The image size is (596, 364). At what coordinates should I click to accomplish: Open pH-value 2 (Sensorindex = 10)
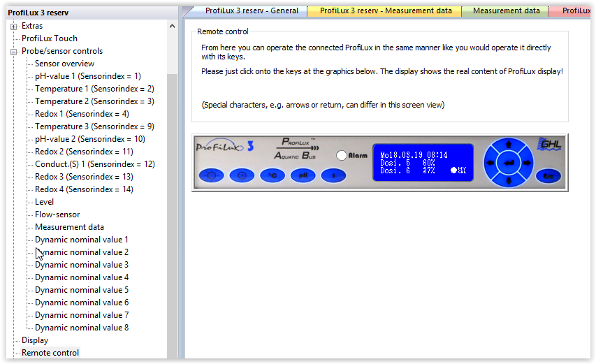[90, 139]
